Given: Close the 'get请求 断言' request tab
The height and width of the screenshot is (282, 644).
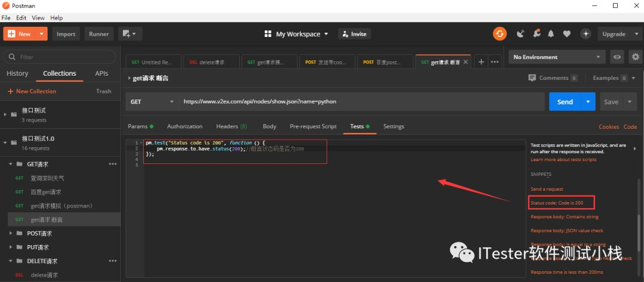Looking at the screenshot, I should [x=465, y=62].
